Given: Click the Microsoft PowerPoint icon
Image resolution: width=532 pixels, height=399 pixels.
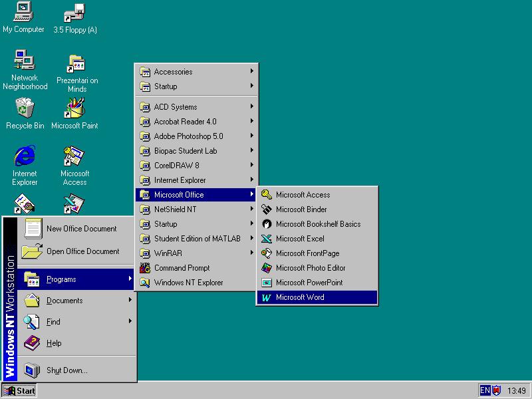Looking at the screenshot, I should pyautogui.click(x=267, y=282).
